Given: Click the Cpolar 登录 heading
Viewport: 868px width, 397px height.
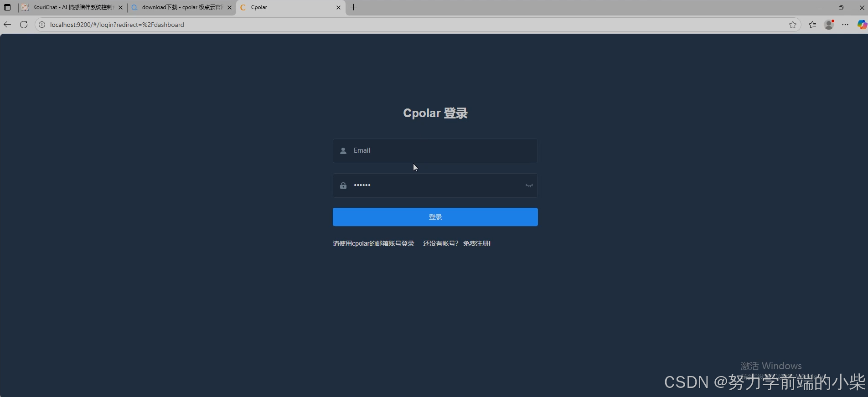Looking at the screenshot, I should pyautogui.click(x=435, y=113).
